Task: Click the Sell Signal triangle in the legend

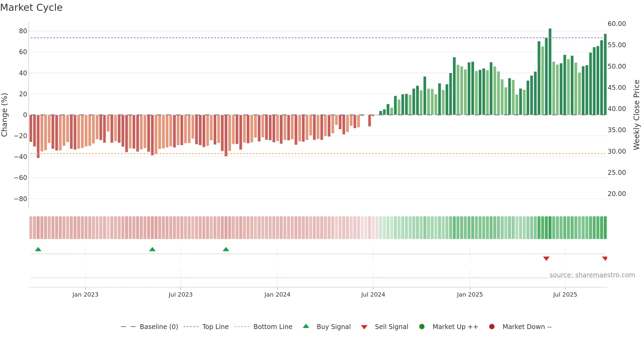Action: click(364, 327)
